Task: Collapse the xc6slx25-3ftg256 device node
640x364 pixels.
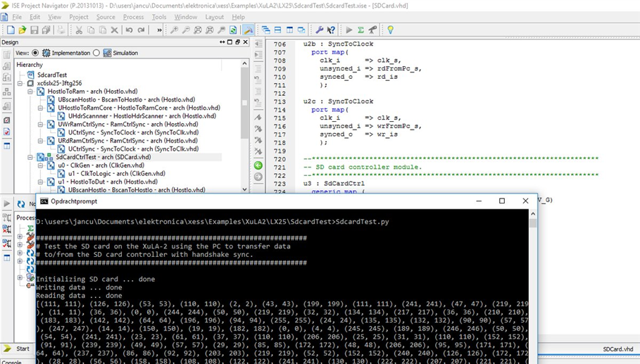Action: (21, 83)
